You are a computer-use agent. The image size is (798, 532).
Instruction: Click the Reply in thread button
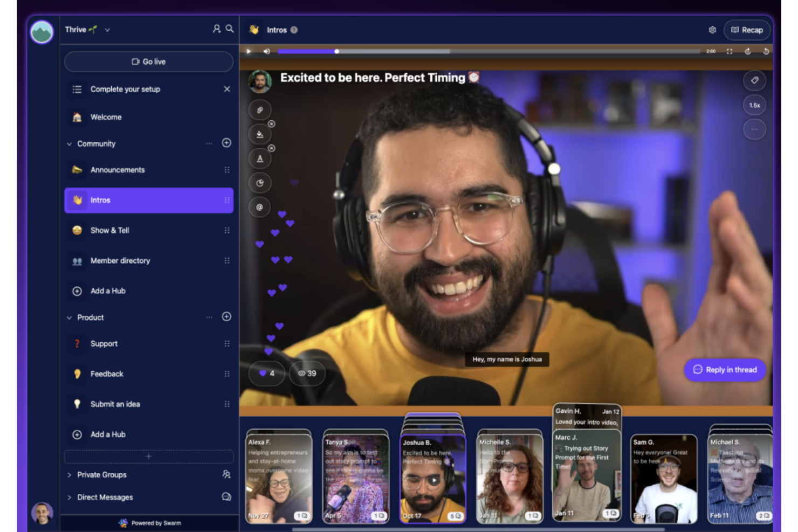coord(725,370)
